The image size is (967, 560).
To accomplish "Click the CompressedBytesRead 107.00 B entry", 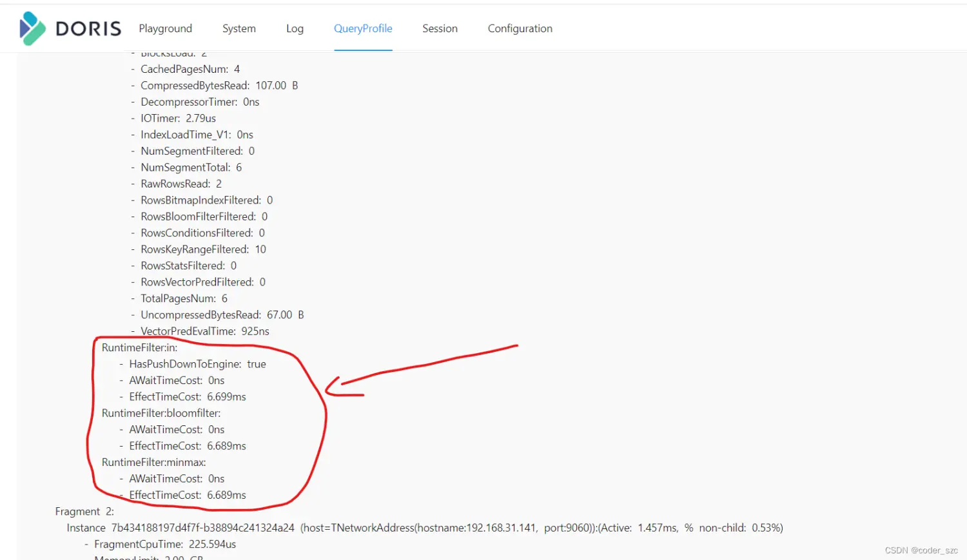I will click(x=219, y=86).
